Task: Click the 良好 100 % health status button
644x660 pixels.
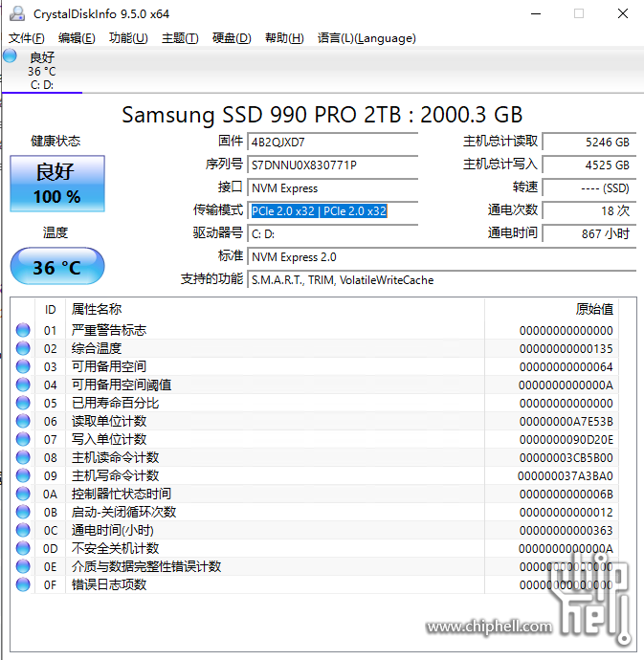Action: [57, 184]
